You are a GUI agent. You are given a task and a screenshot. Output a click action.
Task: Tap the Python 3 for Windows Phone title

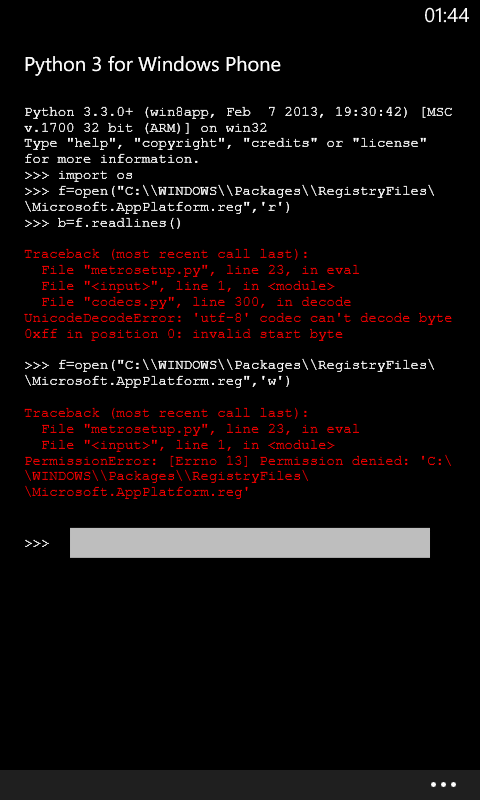[153, 65]
